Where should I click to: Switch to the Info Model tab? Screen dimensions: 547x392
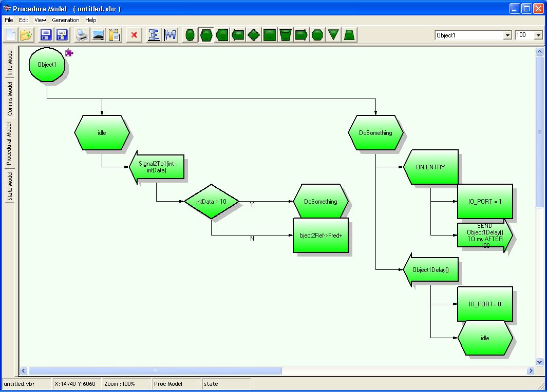tap(10, 63)
